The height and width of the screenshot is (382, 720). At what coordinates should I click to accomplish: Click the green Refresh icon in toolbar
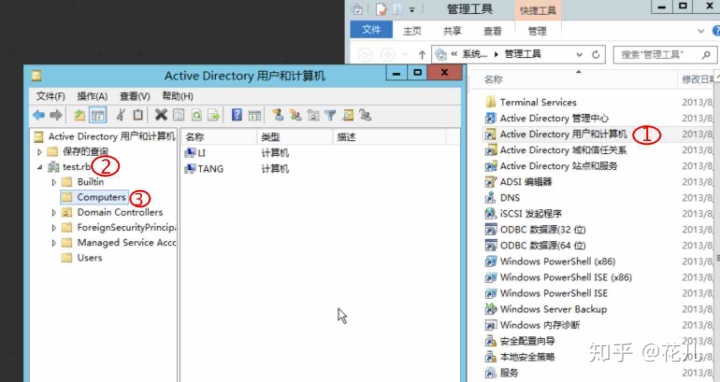pyautogui.click(x=196, y=115)
